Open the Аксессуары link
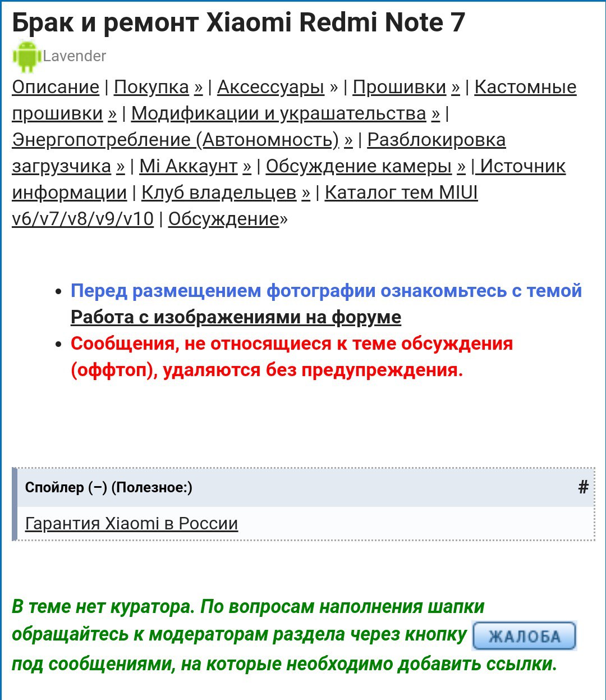606x700 pixels. pos(270,88)
